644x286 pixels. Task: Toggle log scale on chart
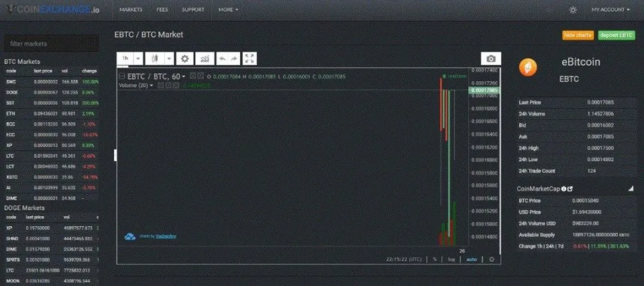451,259
